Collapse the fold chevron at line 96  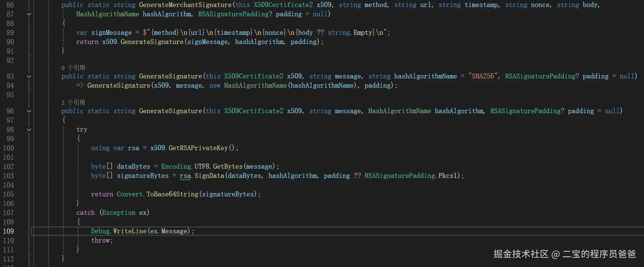click(x=29, y=111)
